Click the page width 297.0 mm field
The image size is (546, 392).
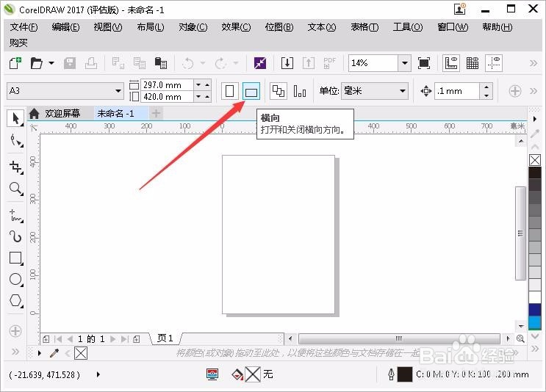tap(167, 85)
